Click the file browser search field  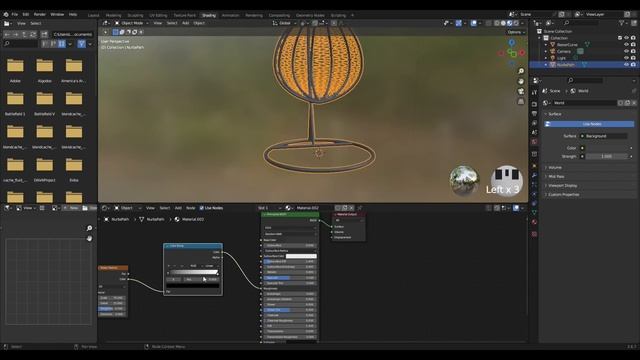[x=20, y=44]
